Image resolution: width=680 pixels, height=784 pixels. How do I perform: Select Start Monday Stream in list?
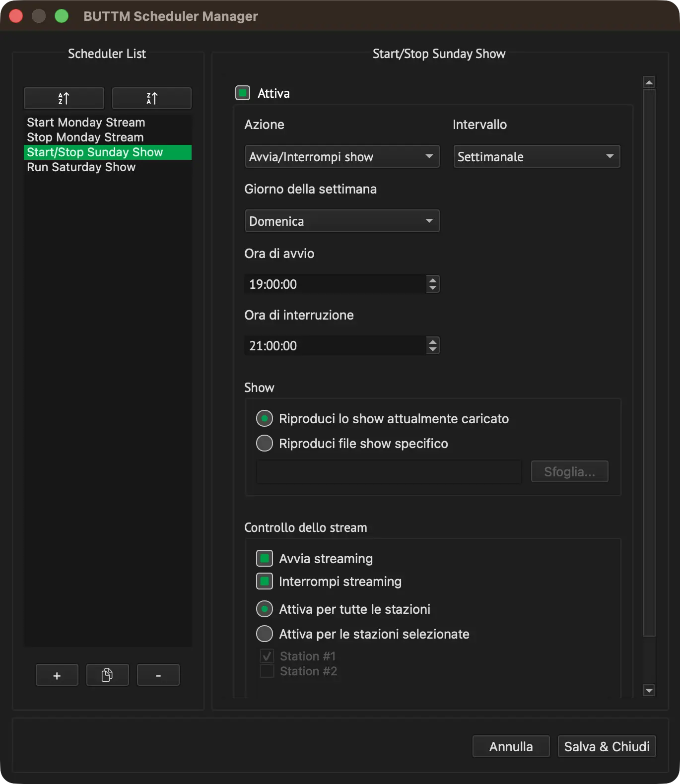coord(108,123)
